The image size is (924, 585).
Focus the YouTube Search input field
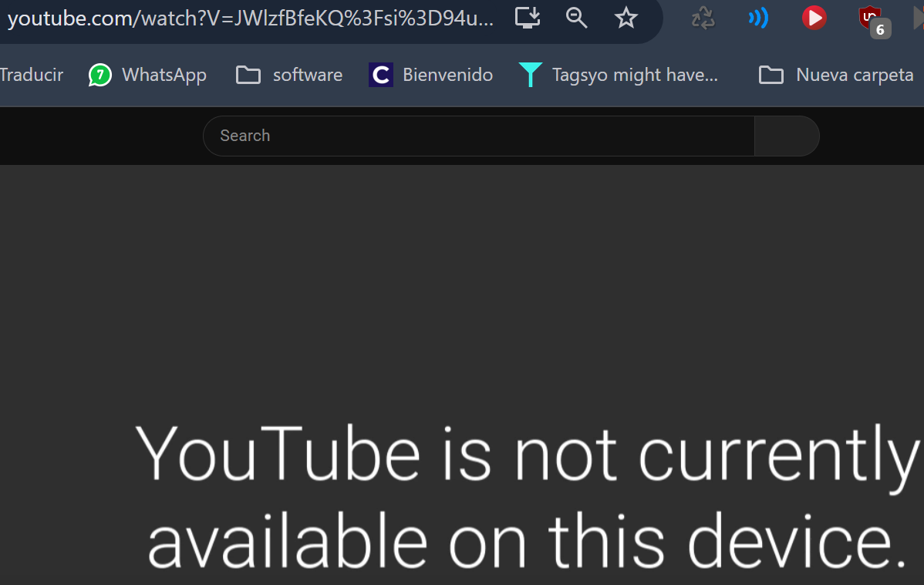[478, 136]
